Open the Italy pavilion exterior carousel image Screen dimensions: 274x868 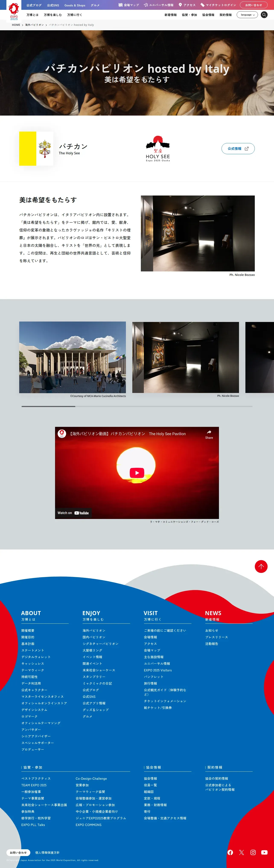point(73,357)
